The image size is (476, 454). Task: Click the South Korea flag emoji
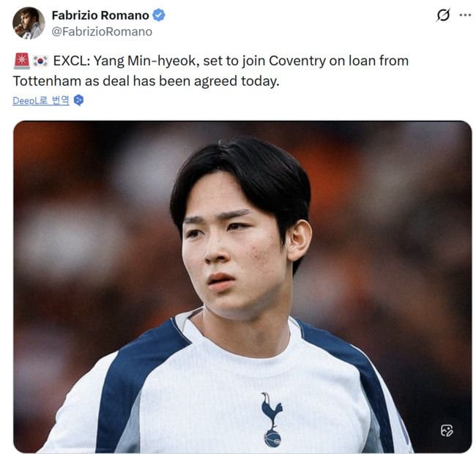40,61
